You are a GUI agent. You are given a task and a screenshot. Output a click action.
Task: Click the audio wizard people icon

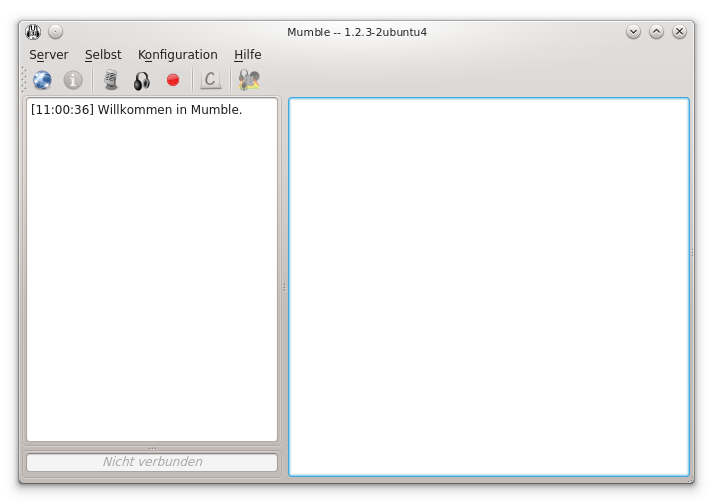[249, 80]
